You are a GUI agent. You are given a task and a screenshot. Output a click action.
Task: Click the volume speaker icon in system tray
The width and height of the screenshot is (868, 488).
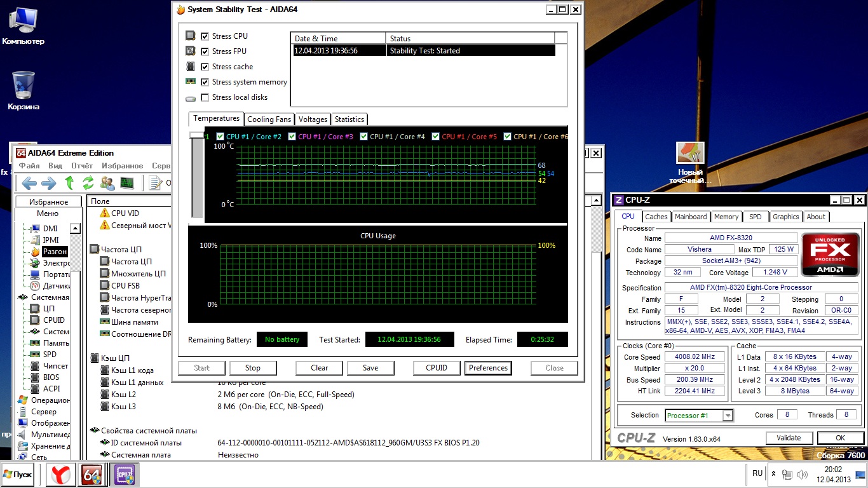pyautogui.click(x=802, y=475)
